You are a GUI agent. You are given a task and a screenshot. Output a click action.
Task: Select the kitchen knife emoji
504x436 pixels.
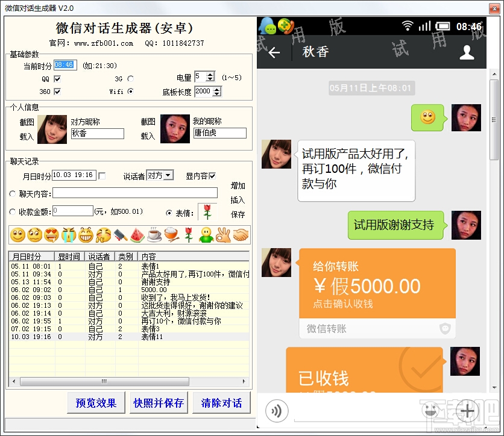point(120,235)
